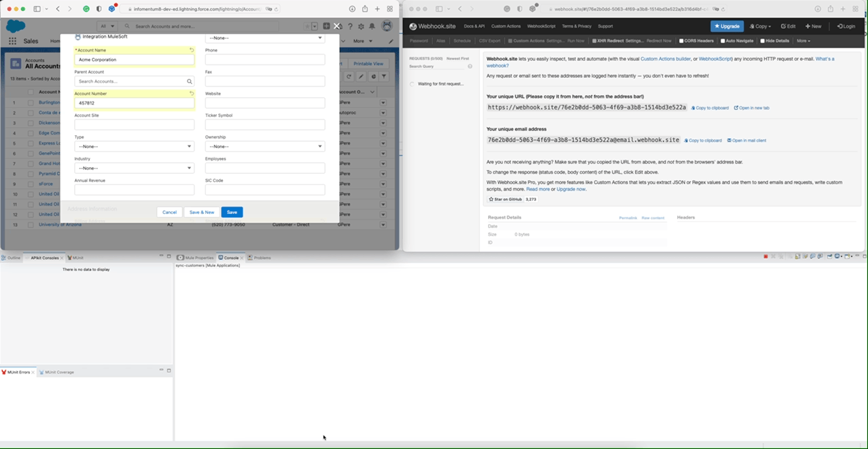Open the Salesforce user avatar menu
Screen dimensions: 868x449
pyautogui.click(x=387, y=26)
